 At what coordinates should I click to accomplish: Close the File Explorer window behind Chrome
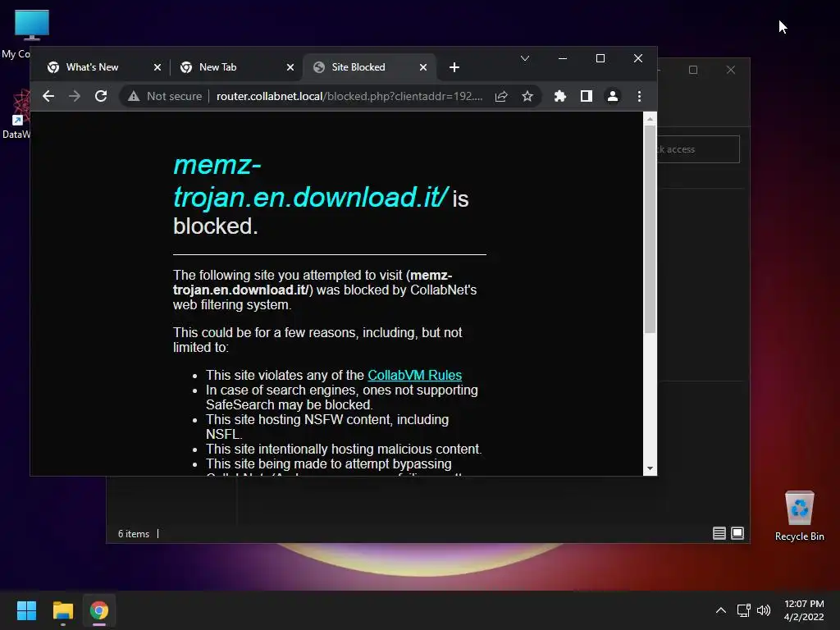click(x=731, y=70)
